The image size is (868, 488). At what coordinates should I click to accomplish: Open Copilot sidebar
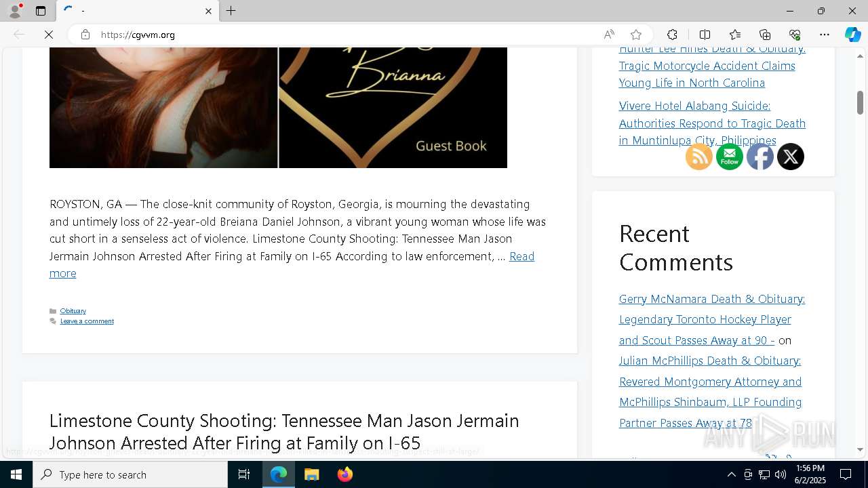853,35
